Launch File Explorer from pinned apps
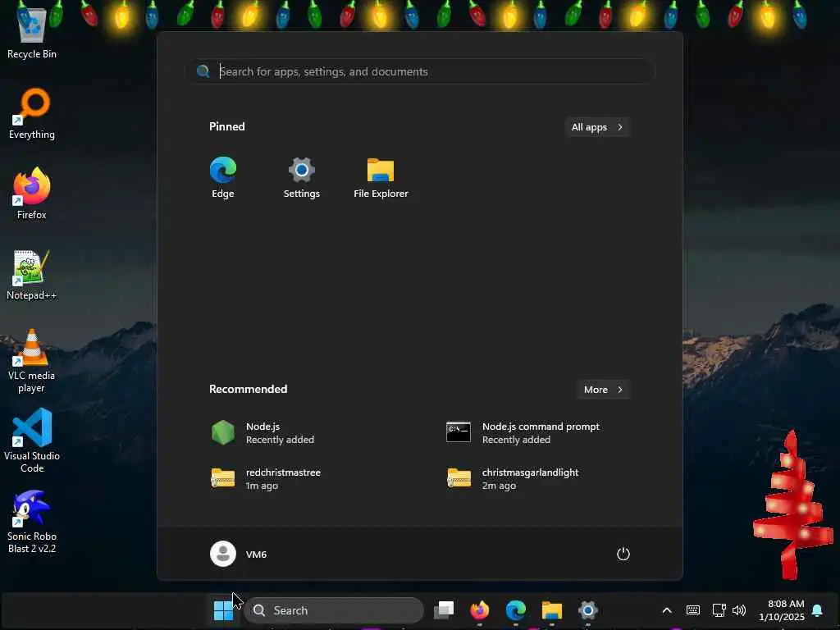Screen dimensions: 840x630 (x=381, y=178)
